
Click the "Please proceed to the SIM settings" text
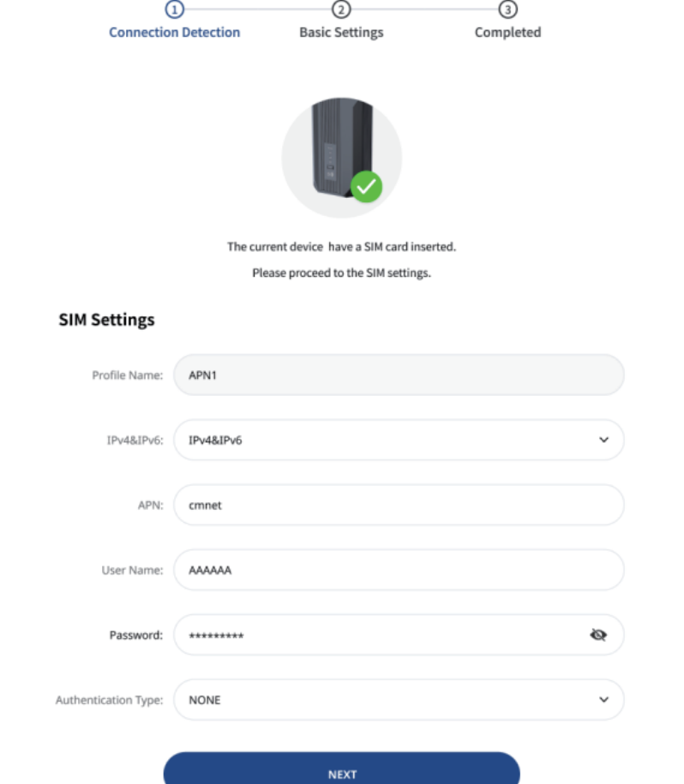tap(341, 272)
